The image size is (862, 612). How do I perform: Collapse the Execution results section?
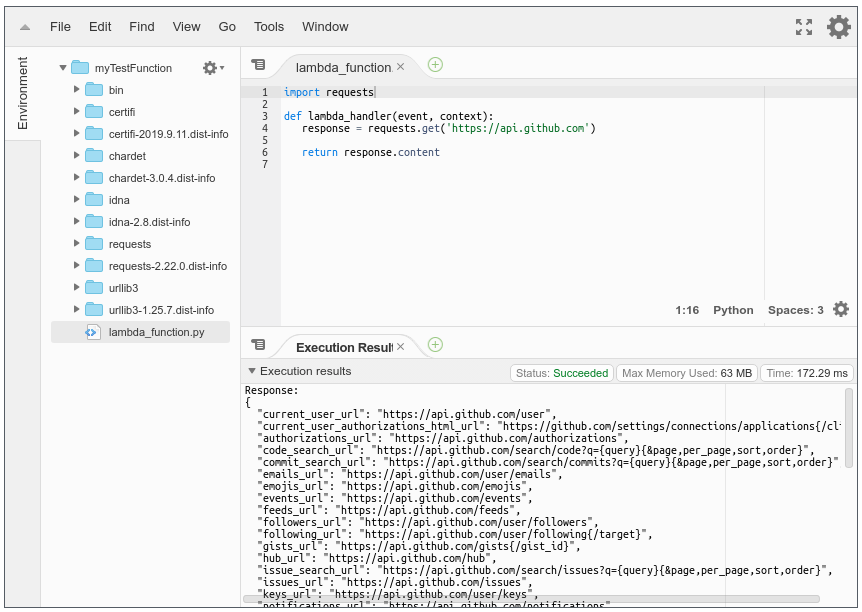[252, 371]
